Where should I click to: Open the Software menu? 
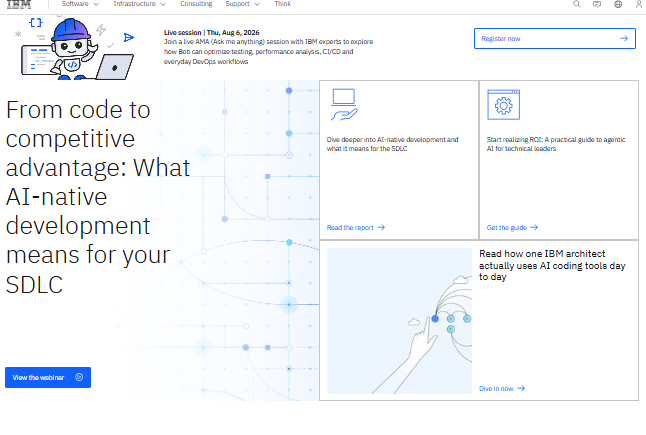point(80,4)
